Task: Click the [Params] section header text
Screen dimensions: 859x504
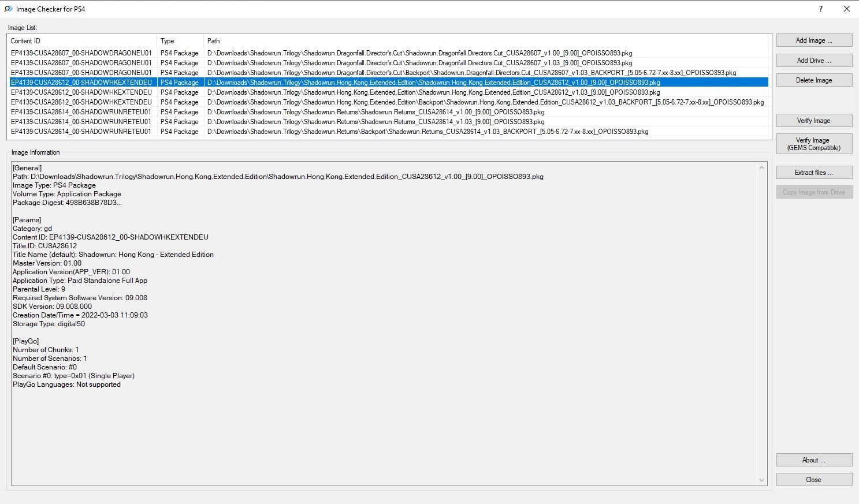Action: coord(27,220)
